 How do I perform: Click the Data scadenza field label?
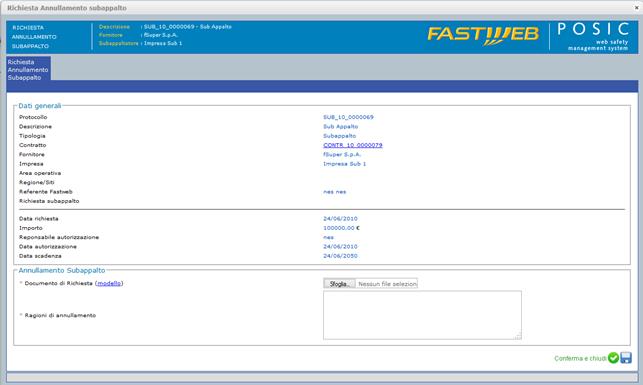(40, 256)
